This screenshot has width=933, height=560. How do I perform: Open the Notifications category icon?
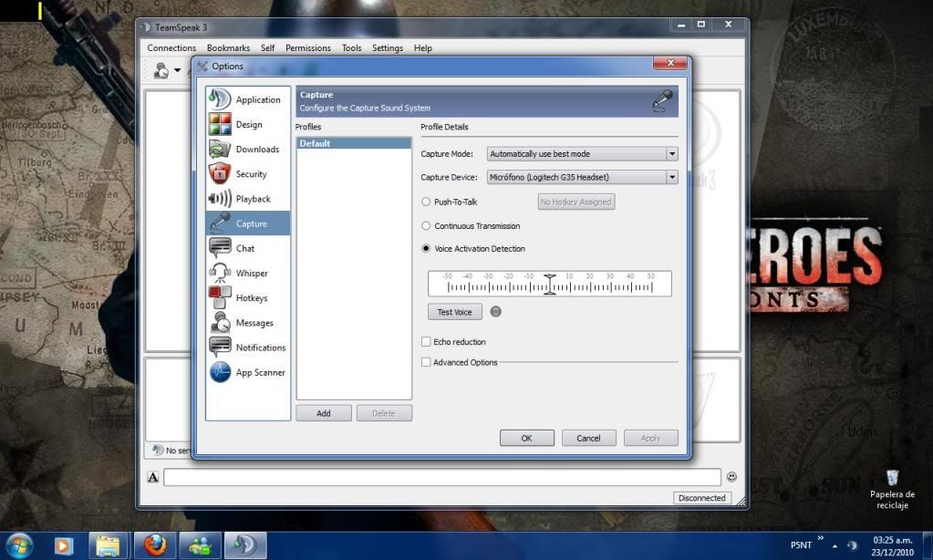pyautogui.click(x=220, y=347)
